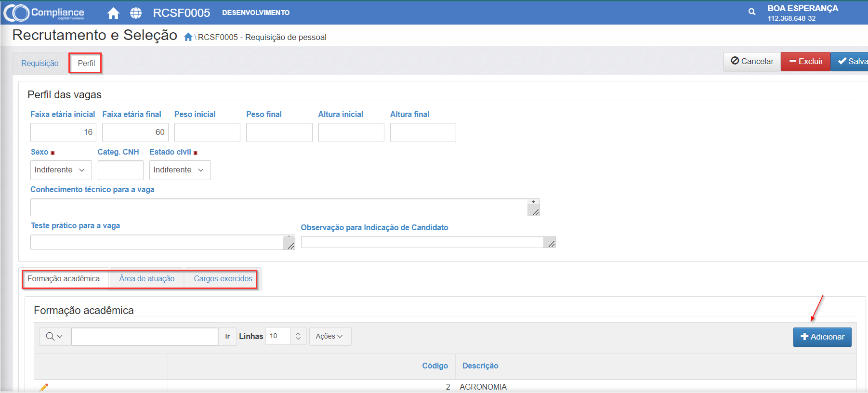
Task: Click the Categ. CNH field
Action: click(120, 170)
